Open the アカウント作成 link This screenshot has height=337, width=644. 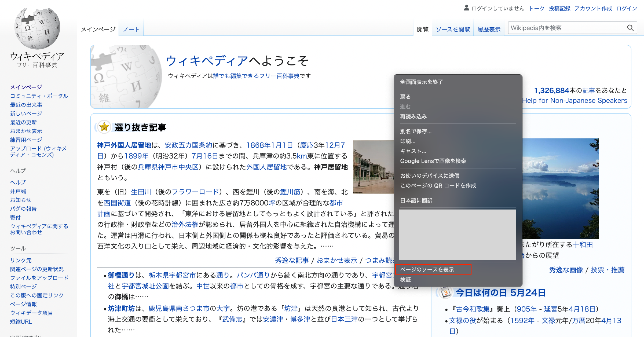593,8
